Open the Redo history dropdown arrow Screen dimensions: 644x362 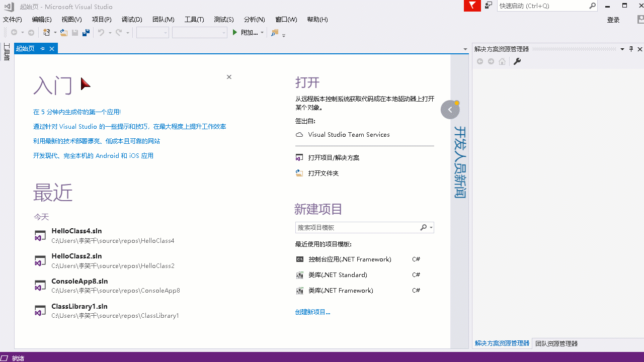pos(128,33)
